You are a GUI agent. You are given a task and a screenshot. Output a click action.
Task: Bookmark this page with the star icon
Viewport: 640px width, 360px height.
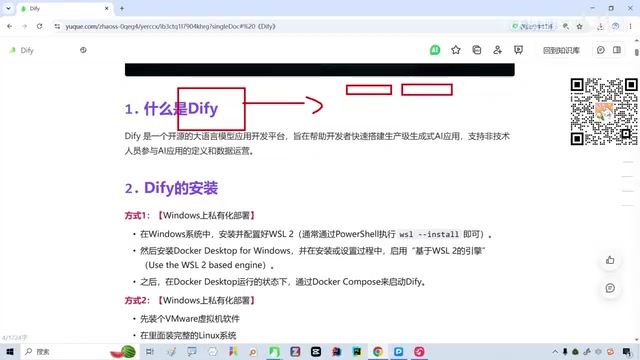point(579,26)
